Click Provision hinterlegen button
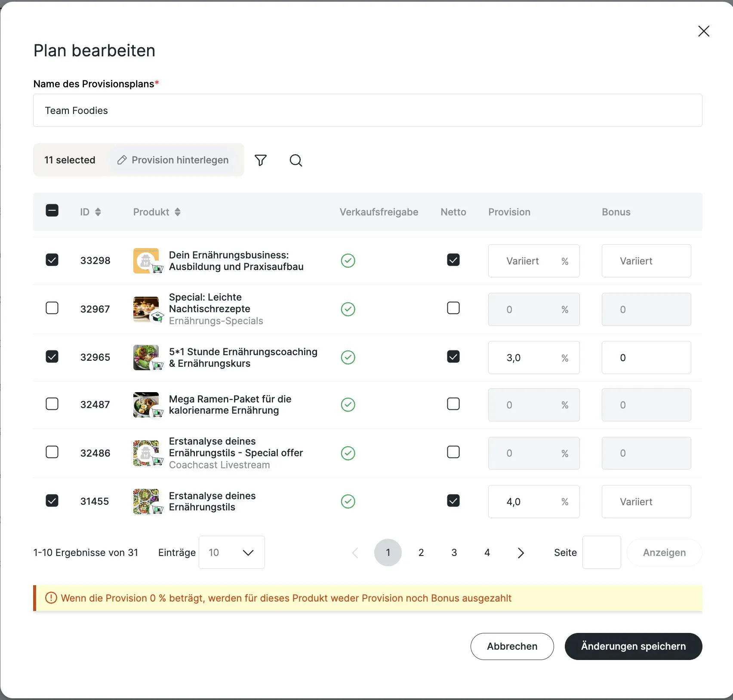 click(x=173, y=160)
